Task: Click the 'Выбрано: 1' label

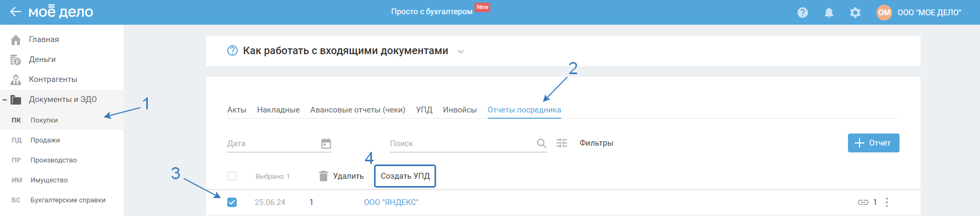Action: click(x=272, y=177)
